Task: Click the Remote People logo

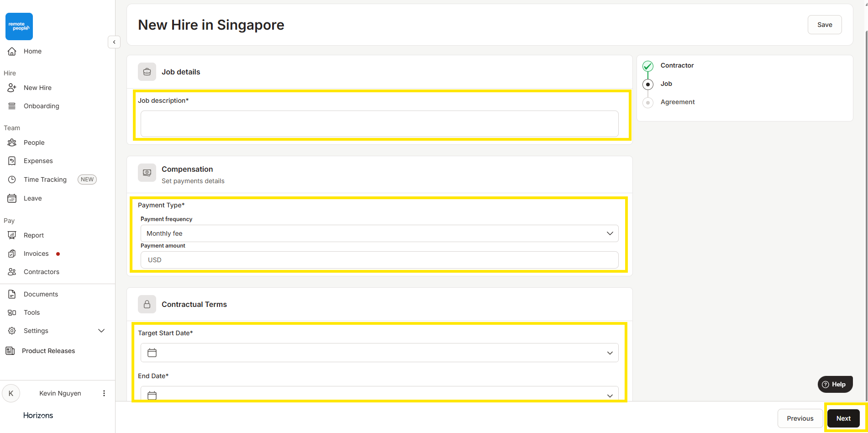Action: [19, 26]
